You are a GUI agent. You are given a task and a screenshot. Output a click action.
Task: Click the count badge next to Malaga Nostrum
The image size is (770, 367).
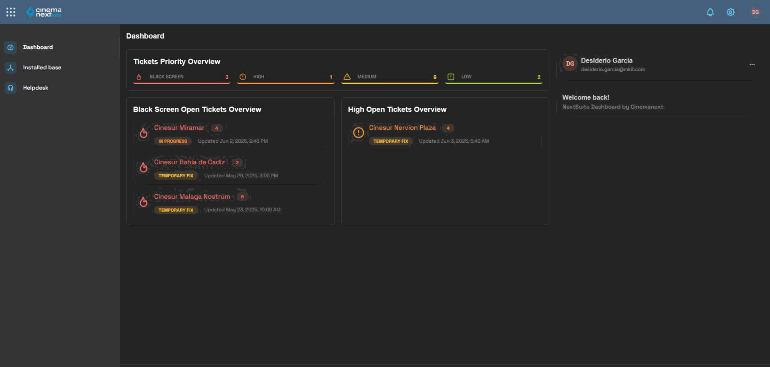click(x=243, y=197)
